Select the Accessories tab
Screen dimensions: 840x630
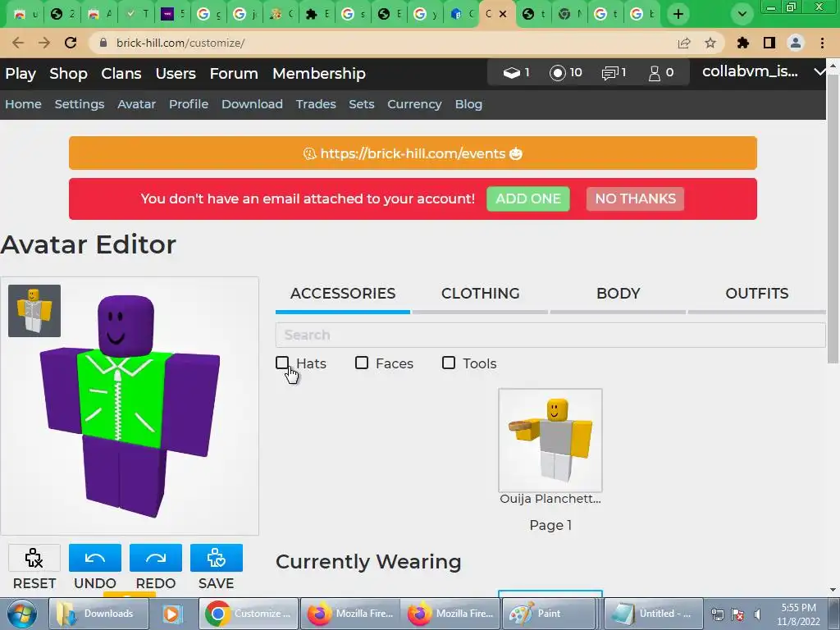343,294
